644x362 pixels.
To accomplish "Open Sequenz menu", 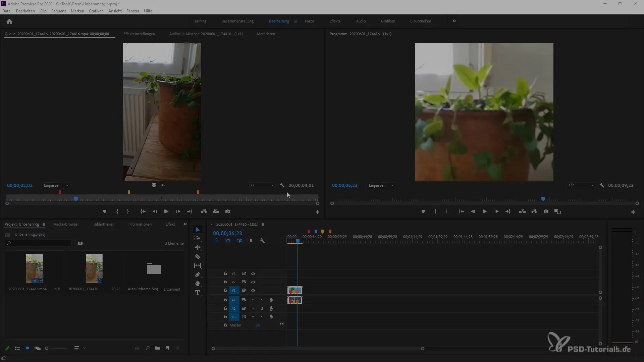I will click(x=59, y=11).
